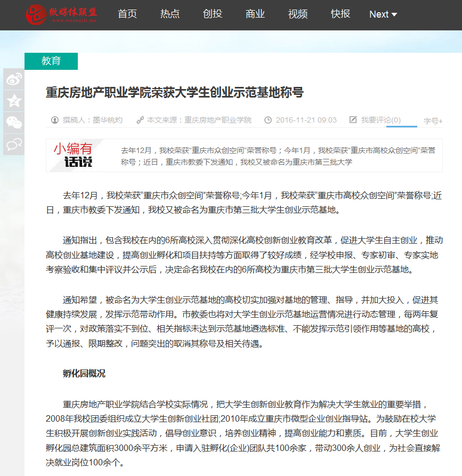Increase font size with 字号+
Screen dimensions: 462x476
(433, 121)
